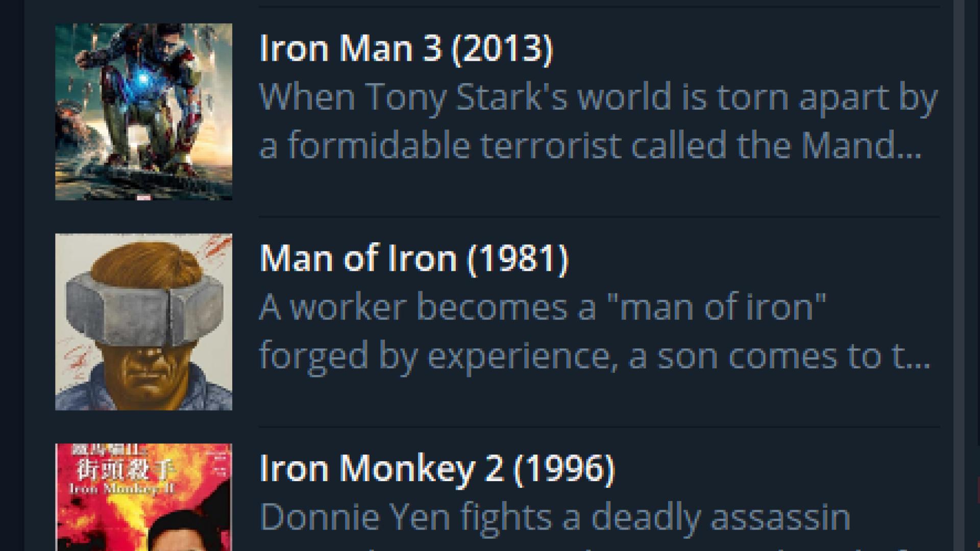Viewport: 980px width, 551px height.
Task: Click the year (2013) in the title
Action: [x=502, y=48]
